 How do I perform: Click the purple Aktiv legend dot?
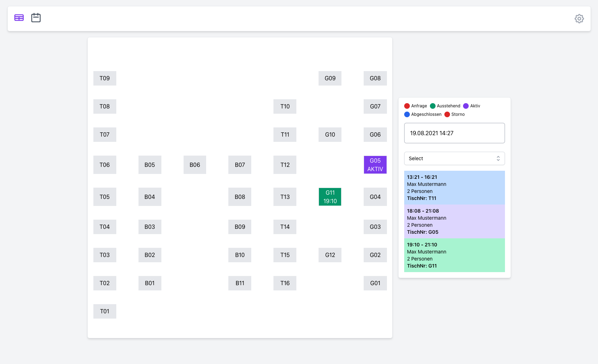pos(466,106)
